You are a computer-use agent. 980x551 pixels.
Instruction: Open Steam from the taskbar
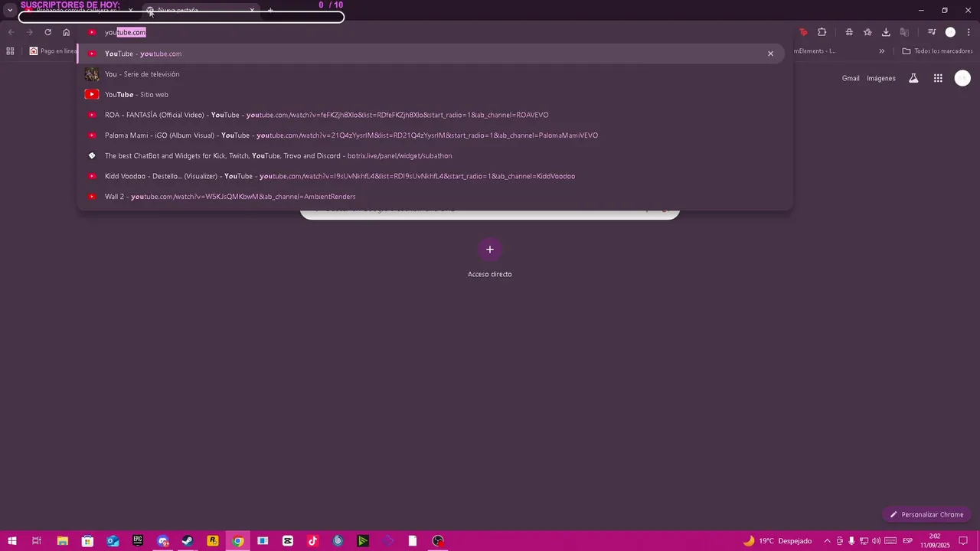pos(188,541)
